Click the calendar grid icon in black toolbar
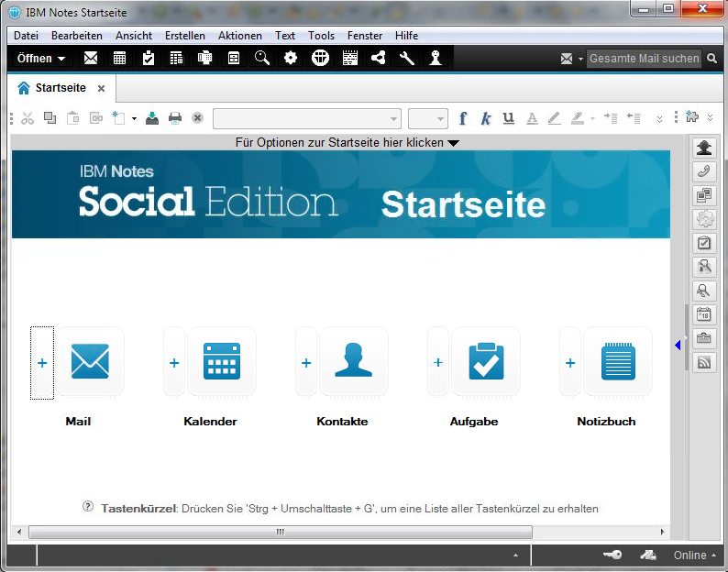 (119, 58)
